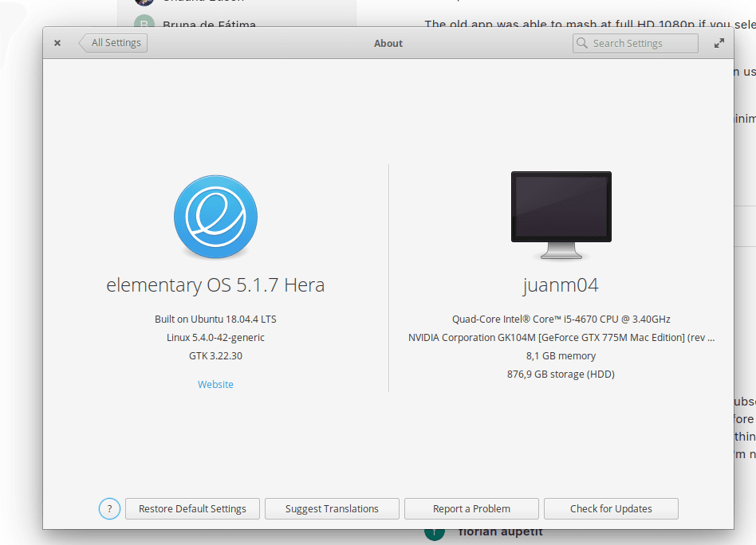The width and height of the screenshot is (756, 545).
Task: Go back to All Settings
Action: coord(113,43)
